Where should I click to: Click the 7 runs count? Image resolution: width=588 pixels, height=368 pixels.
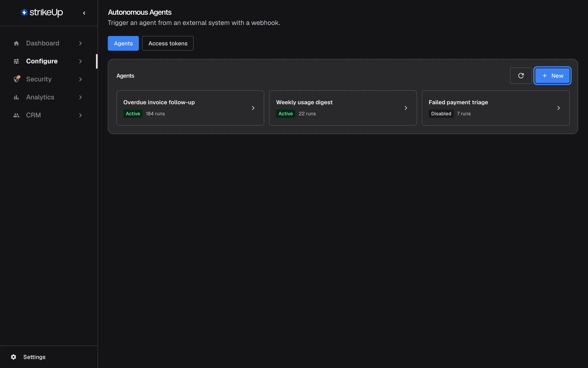pos(464,114)
